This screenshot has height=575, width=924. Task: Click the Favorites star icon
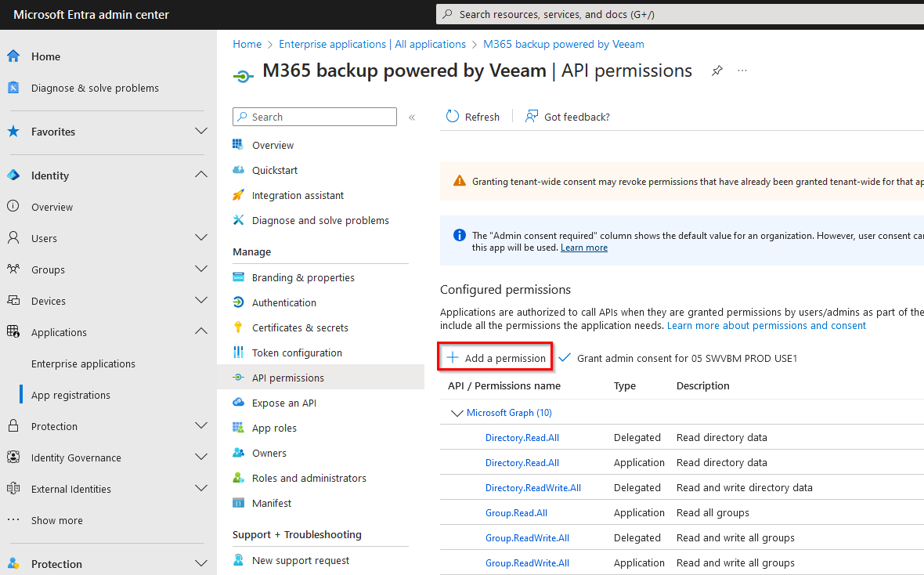[13, 131]
